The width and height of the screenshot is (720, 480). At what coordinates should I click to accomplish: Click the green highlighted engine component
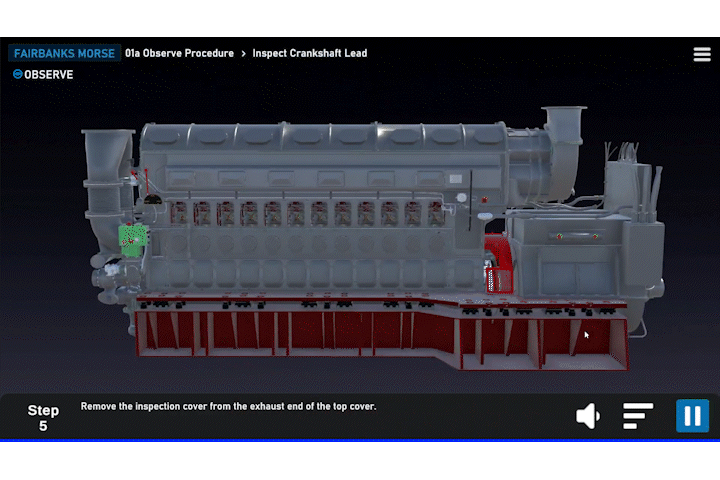point(132,239)
